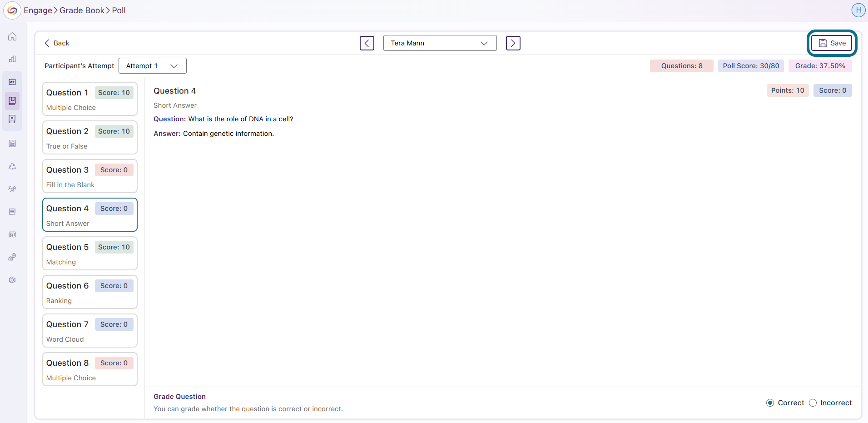Screen dimensions: 868x423
Task: Select Question 6 Ranking card
Action: [90, 292]
